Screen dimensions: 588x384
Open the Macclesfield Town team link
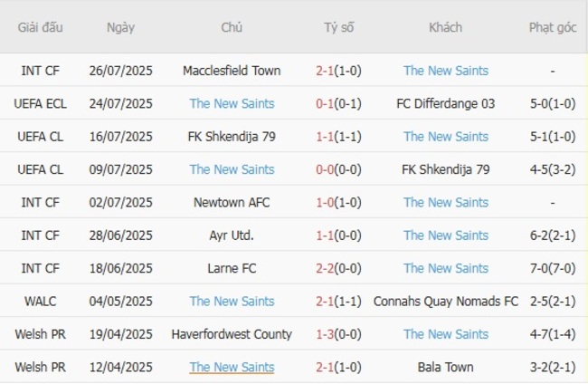click(x=232, y=71)
